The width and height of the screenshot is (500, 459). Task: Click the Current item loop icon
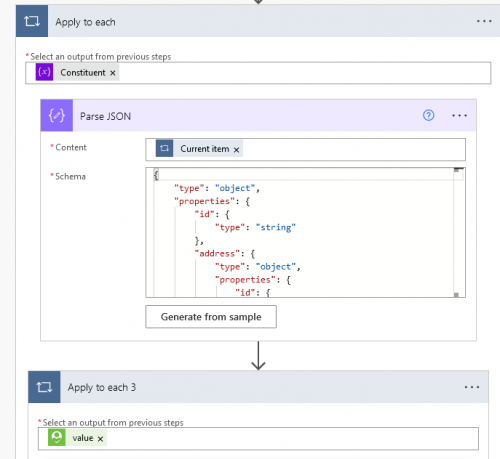164,148
